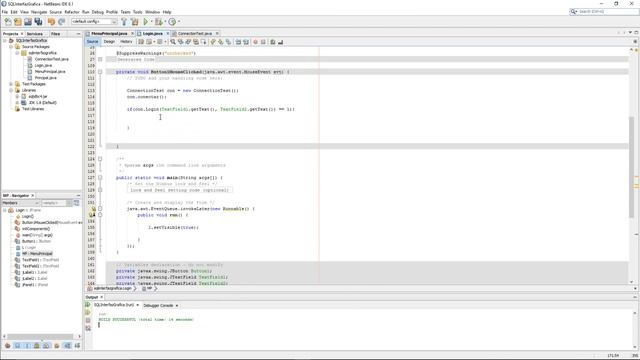The width and height of the screenshot is (640, 360).
Task: Switch to the MenuPrincipal.java editor tab
Action: click(x=109, y=33)
